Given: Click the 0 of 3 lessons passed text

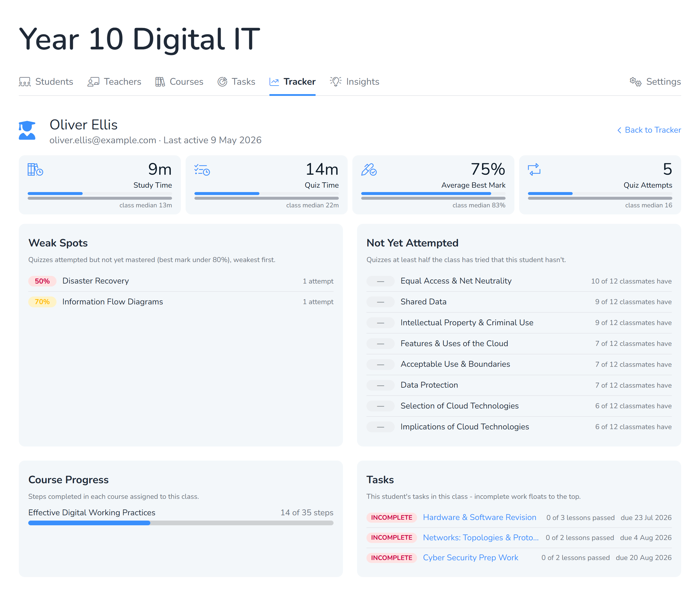Looking at the screenshot, I should click(x=581, y=518).
